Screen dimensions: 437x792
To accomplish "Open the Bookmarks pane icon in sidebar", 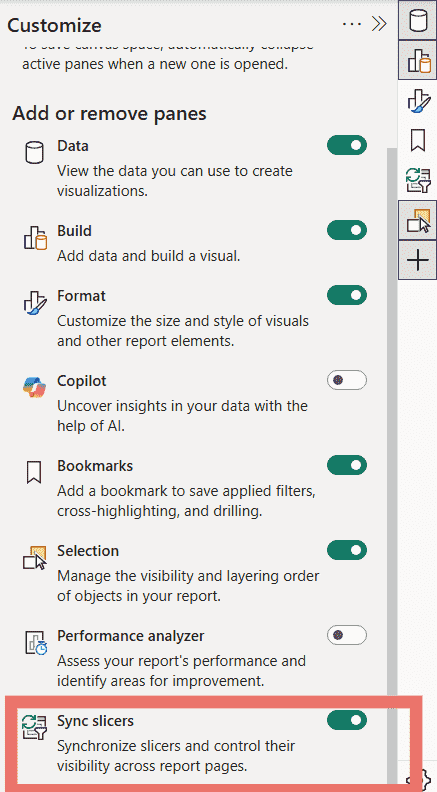I will click(x=418, y=140).
